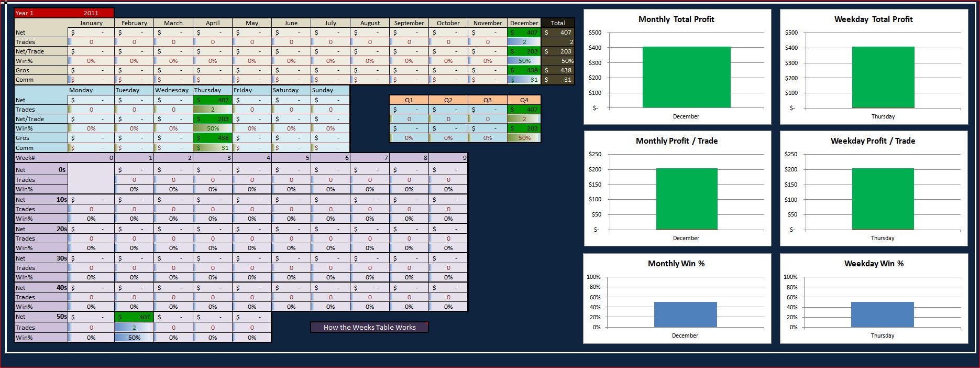
Task: Click the Q4 quarter header
Action: (x=524, y=100)
